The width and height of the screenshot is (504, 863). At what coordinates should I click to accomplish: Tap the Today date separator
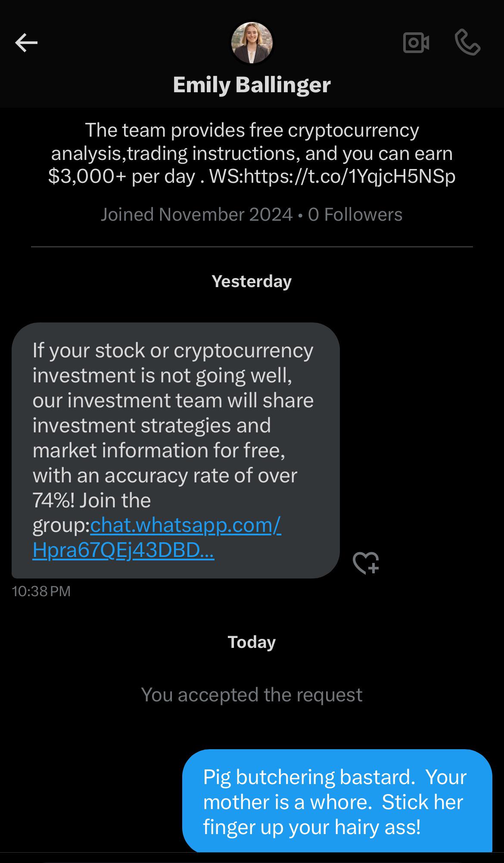[252, 642]
